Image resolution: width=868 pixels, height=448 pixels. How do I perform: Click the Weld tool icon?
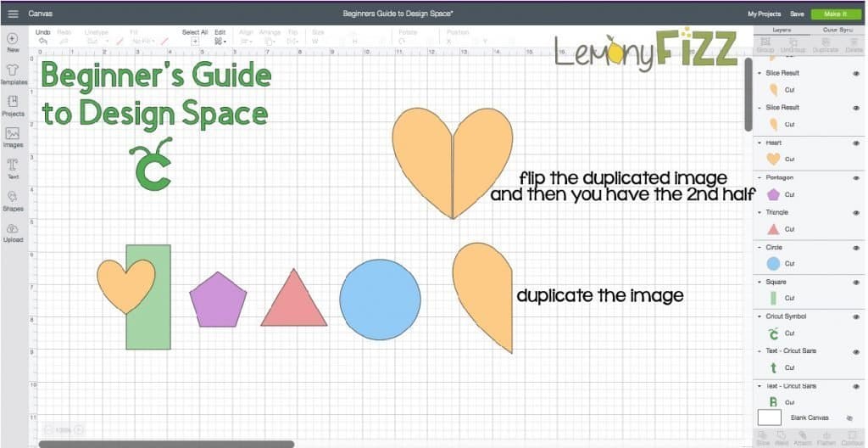pyautogui.click(x=782, y=434)
